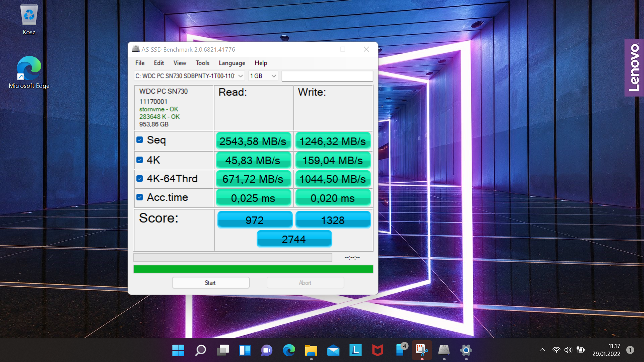Click the AS SSD Benchmark taskbar icon
Viewport: 644px width, 362px height.
tap(444, 350)
